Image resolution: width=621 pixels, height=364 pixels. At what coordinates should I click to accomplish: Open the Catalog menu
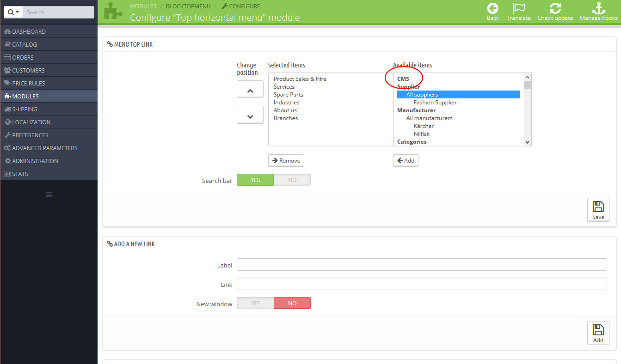tap(49, 44)
